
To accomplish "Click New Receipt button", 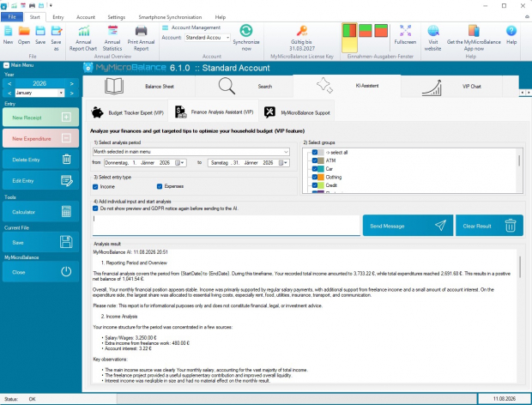I will pyautogui.click(x=40, y=118).
